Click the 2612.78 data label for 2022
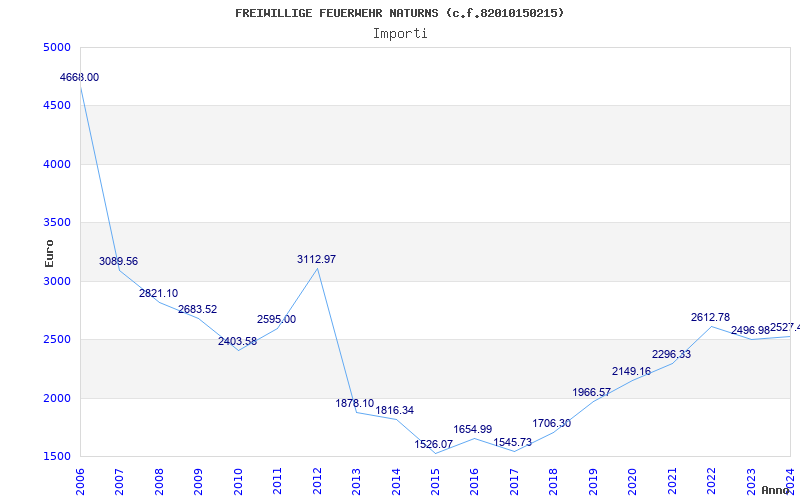 pyautogui.click(x=710, y=317)
